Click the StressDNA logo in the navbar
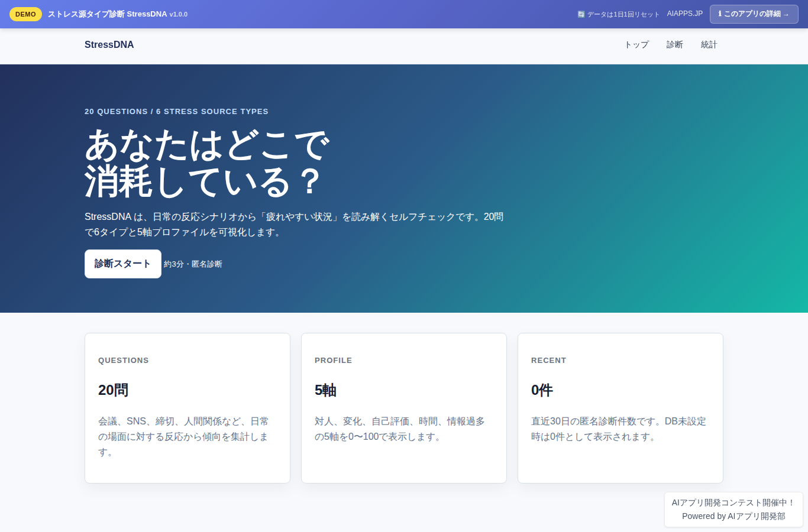The image size is (808, 532). 109,45
